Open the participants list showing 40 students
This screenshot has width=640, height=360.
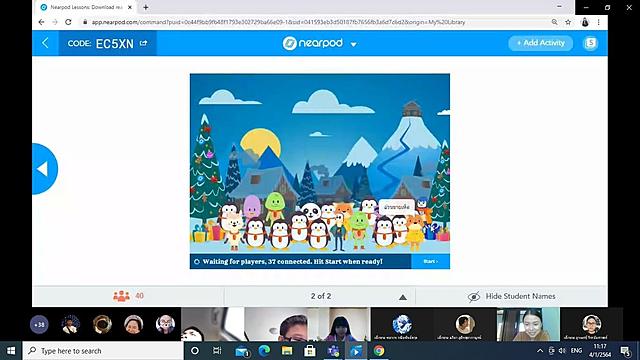pyautogui.click(x=128, y=296)
